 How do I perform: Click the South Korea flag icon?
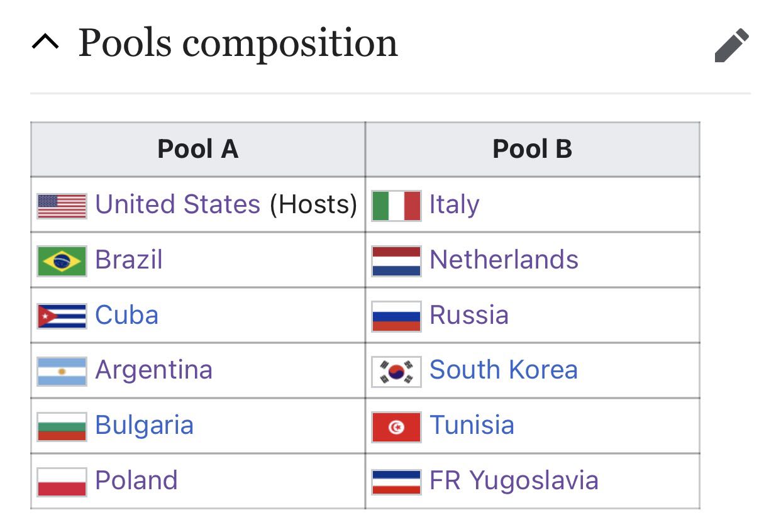coord(396,372)
